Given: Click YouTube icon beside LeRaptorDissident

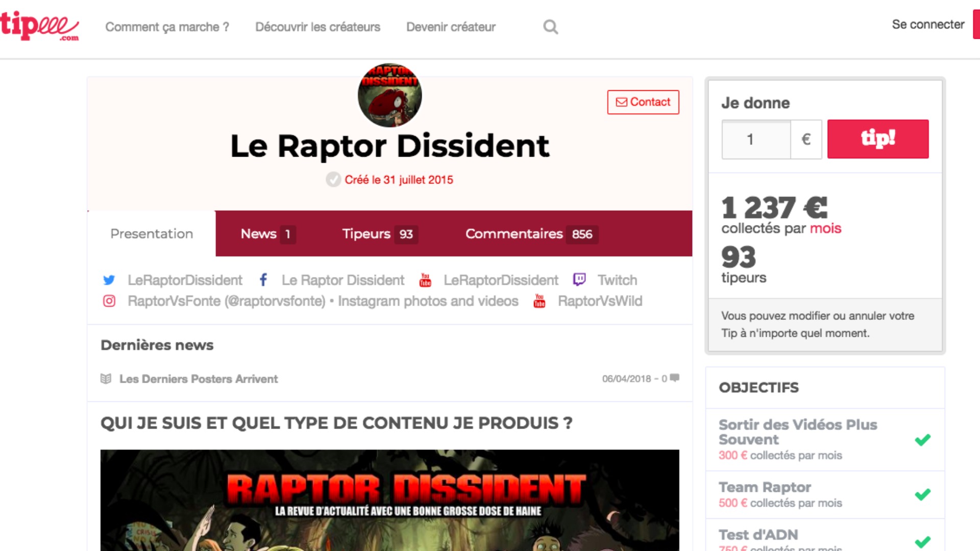Looking at the screenshot, I should pos(425,280).
